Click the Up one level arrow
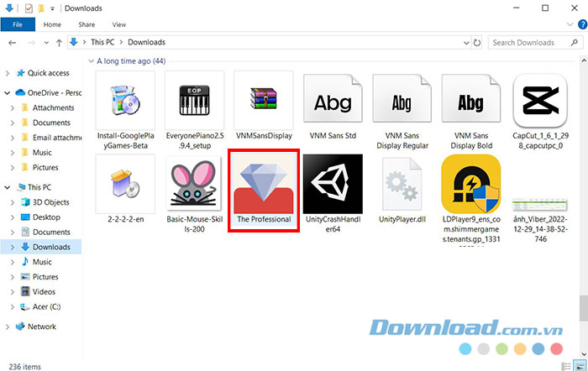 pyautogui.click(x=59, y=43)
